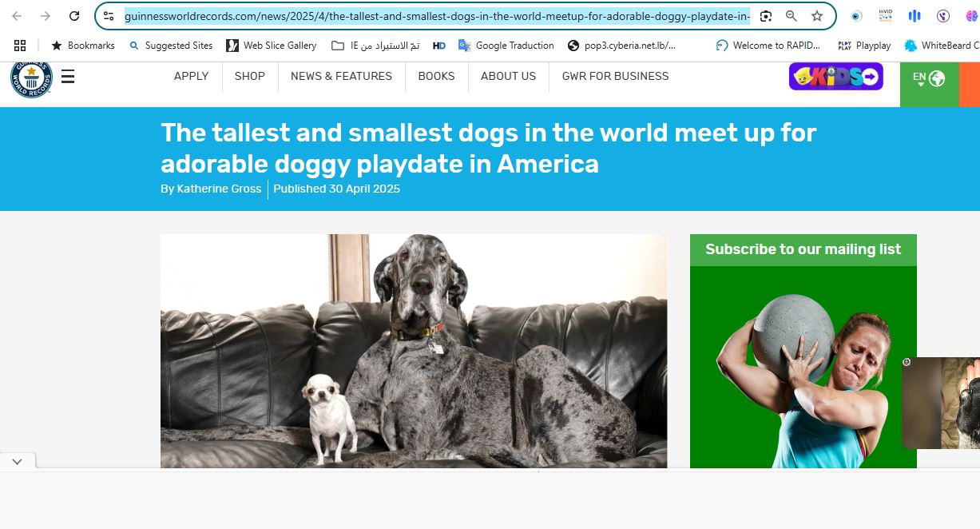Click the address bar URL field
This screenshot has width=980, height=529.
pos(436,16)
